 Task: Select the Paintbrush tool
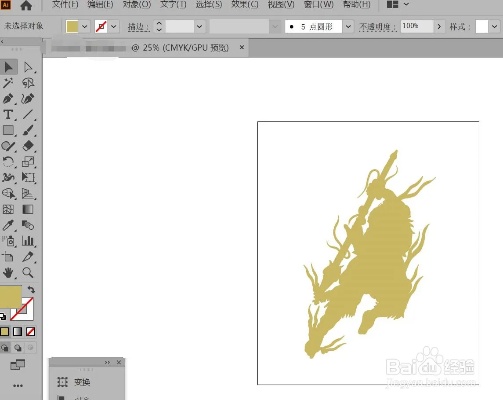coord(28,130)
